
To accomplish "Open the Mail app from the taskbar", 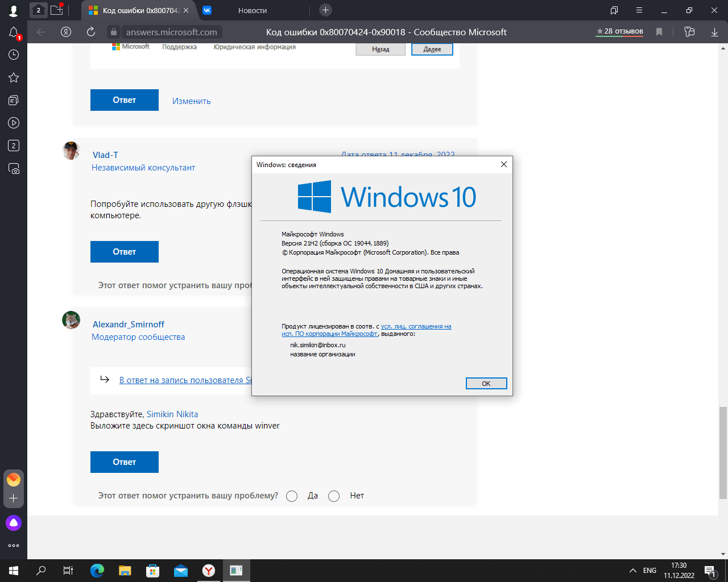I will click(181, 571).
